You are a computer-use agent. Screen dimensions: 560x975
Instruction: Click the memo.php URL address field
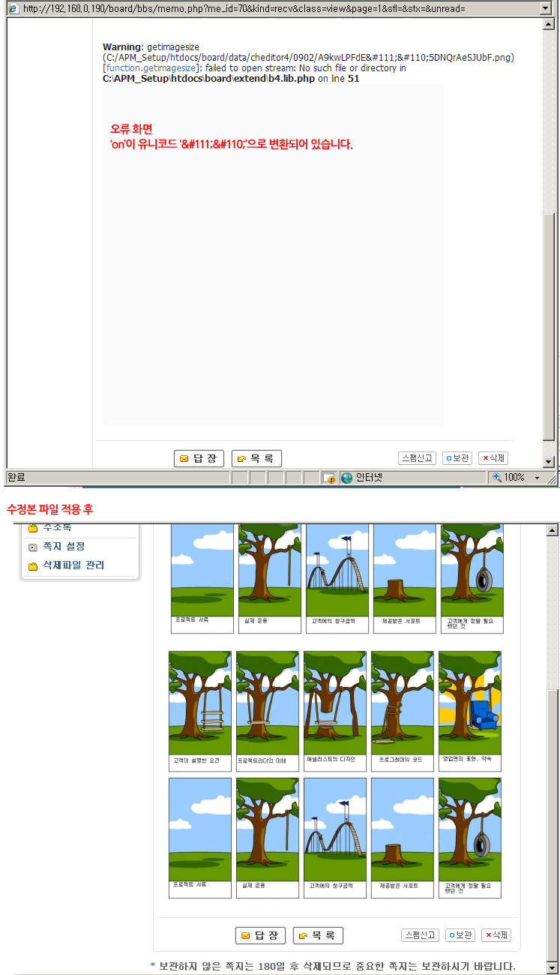pyautogui.click(x=279, y=8)
